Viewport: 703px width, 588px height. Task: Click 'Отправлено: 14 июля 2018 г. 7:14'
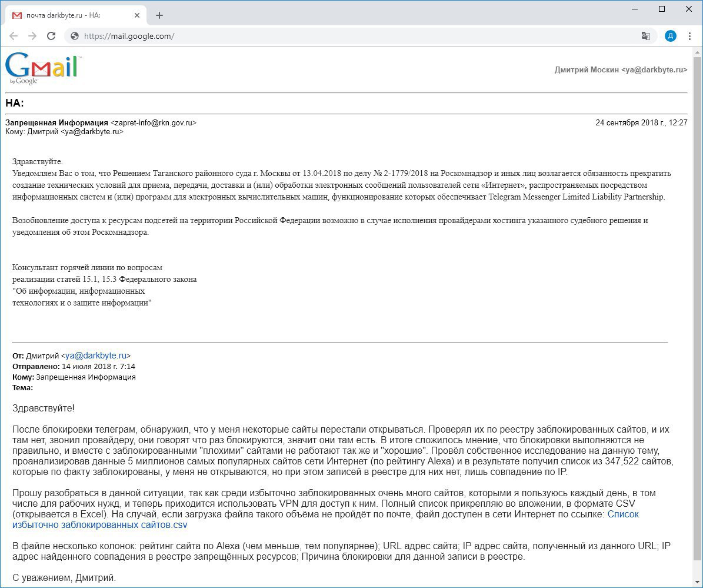pyautogui.click(x=74, y=367)
